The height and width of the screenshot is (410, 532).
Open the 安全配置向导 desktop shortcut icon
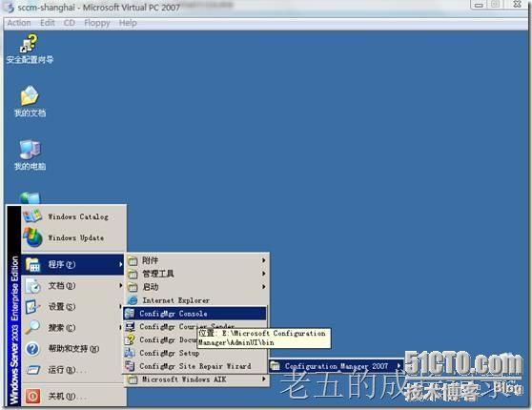click(30, 44)
